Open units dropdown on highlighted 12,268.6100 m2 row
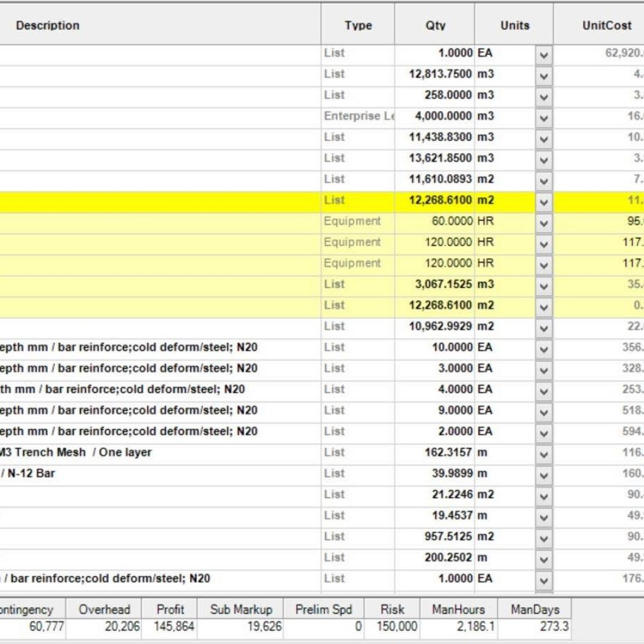The height and width of the screenshot is (644, 644). pyautogui.click(x=544, y=202)
